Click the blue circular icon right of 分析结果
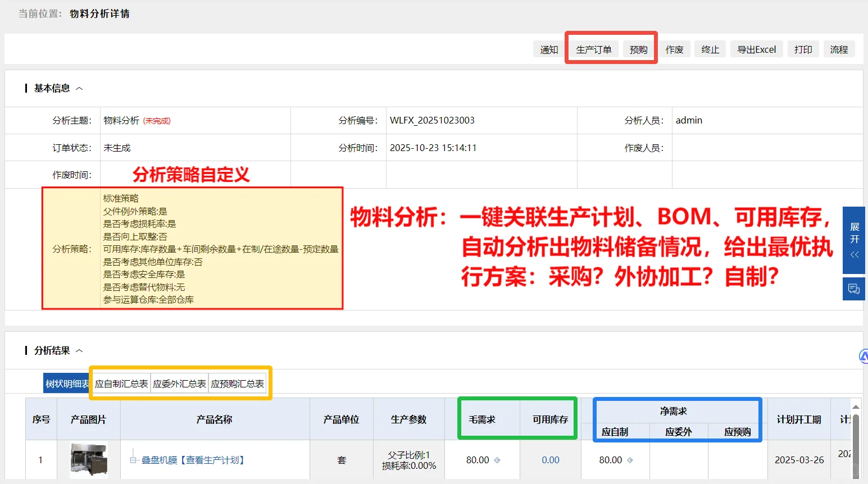This screenshot has height=484, width=868. pos(864,355)
